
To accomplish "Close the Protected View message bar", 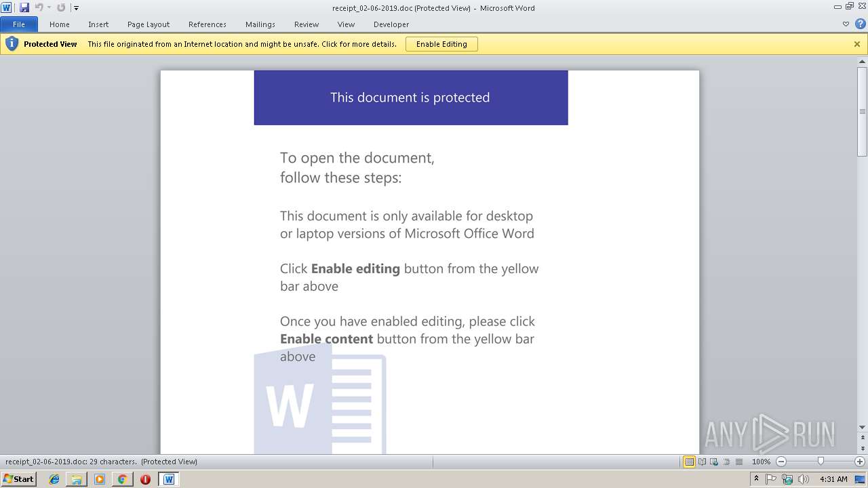I will (857, 44).
